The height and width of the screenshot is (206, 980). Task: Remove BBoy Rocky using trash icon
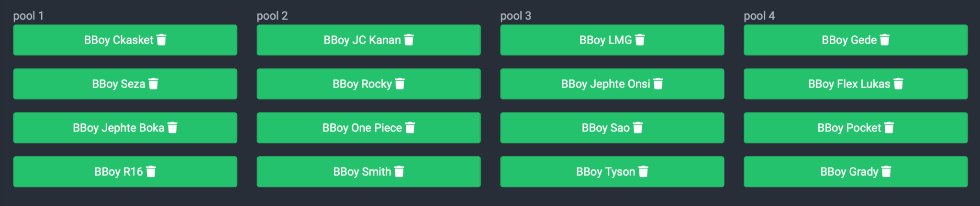click(x=400, y=84)
